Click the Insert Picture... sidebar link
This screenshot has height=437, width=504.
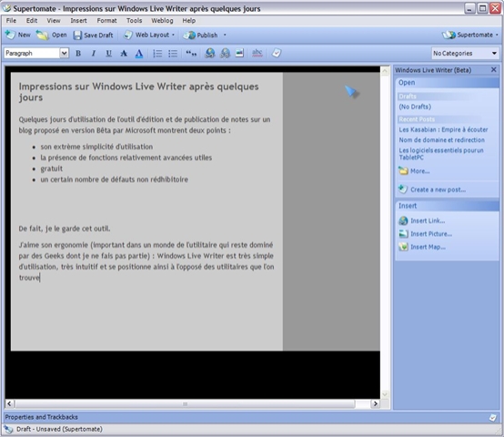[x=431, y=234]
